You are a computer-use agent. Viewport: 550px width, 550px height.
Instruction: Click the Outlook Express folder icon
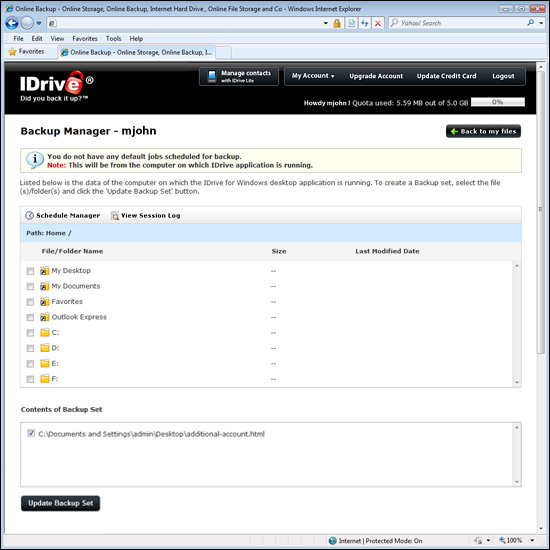45,317
